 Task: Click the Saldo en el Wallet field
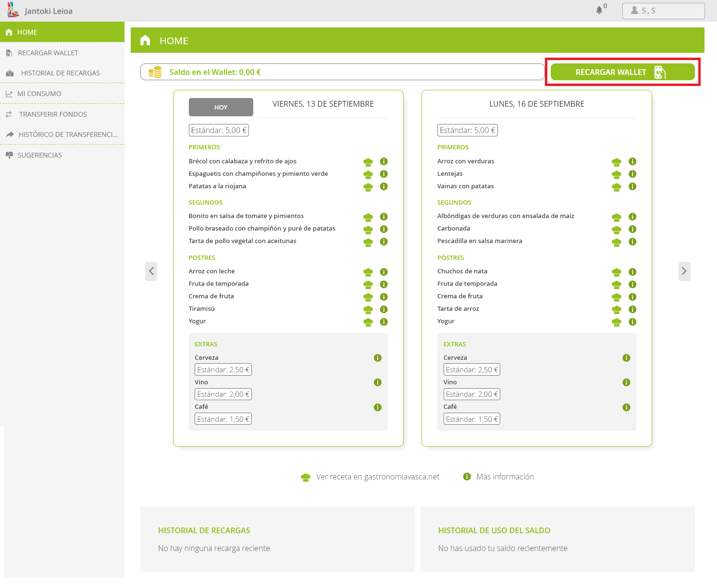pyautogui.click(x=342, y=72)
